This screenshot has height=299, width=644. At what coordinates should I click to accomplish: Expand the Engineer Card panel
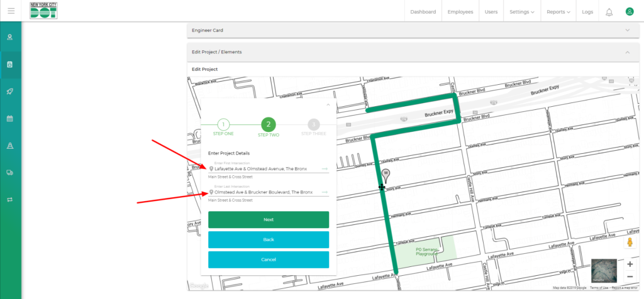pos(627,30)
